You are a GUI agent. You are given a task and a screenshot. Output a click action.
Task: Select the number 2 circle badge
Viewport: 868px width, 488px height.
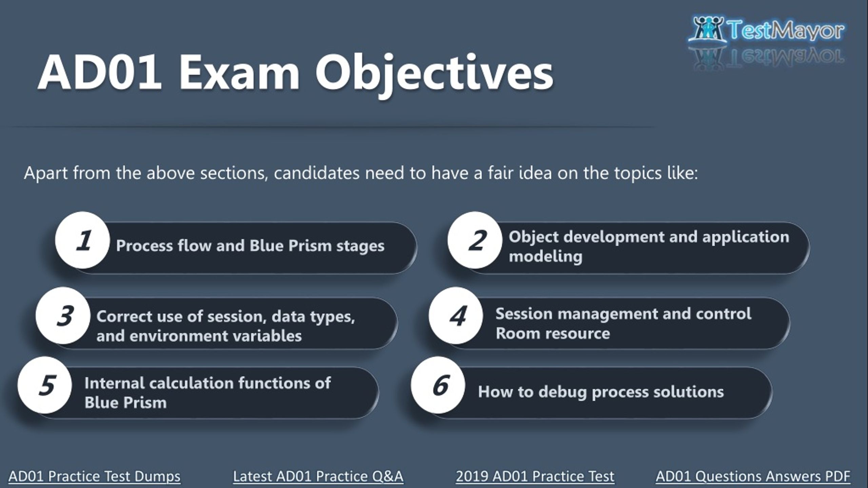[x=475, y=240]
